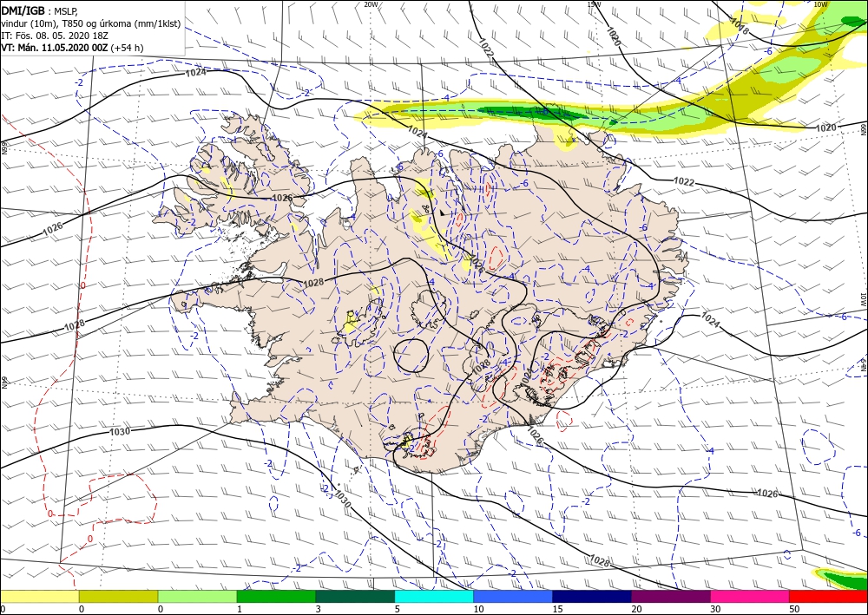Pick the dark teal-green legend swatch
Viewport: 868px width, 615px height.
(355, 597)
